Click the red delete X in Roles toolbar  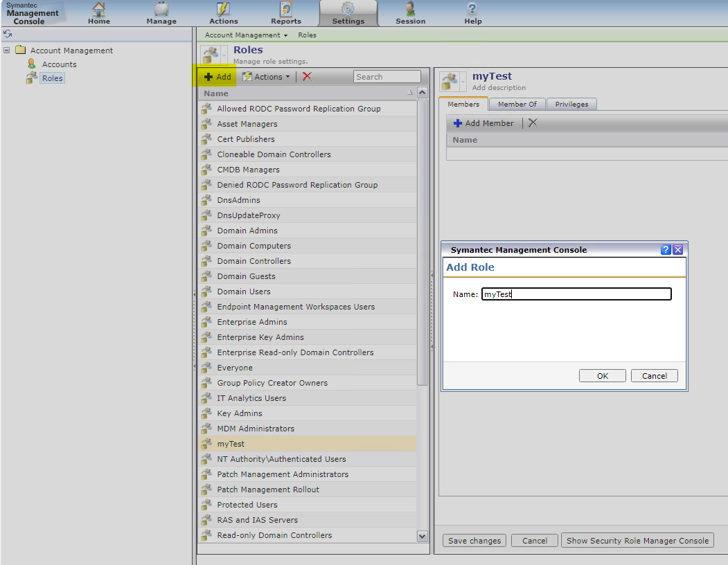pyautogui.click(x=307, y=77)
